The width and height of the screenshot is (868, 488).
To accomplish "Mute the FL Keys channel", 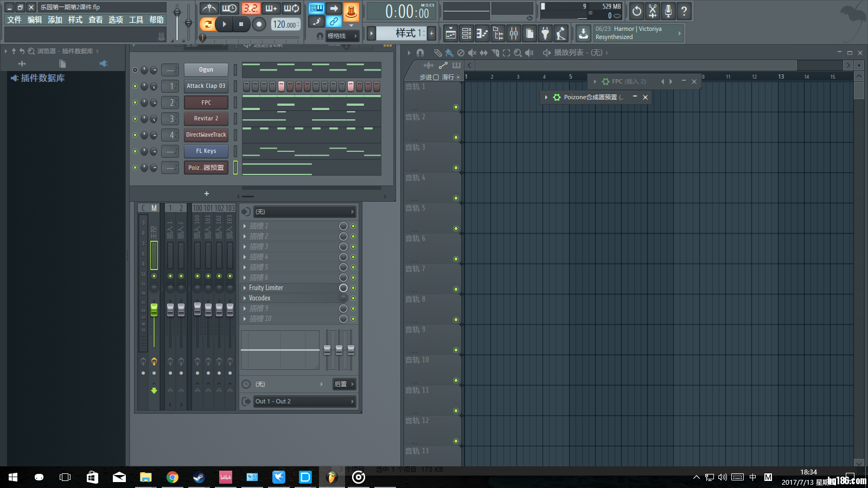I will [x=135, y=151].
